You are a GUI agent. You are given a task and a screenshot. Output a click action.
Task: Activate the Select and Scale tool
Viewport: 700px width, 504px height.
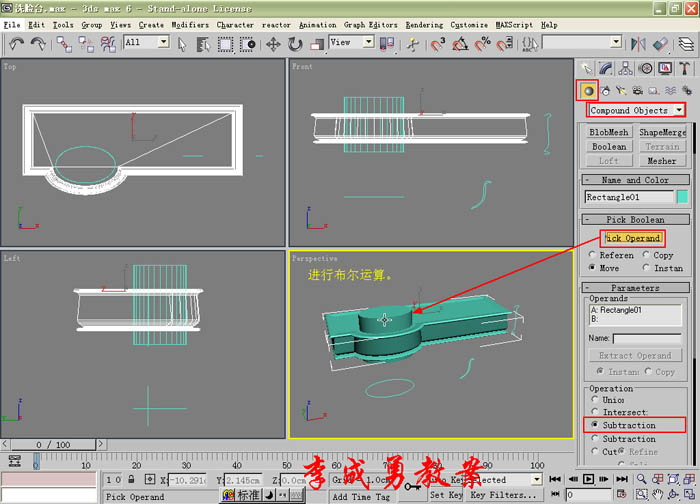point(317,44)
